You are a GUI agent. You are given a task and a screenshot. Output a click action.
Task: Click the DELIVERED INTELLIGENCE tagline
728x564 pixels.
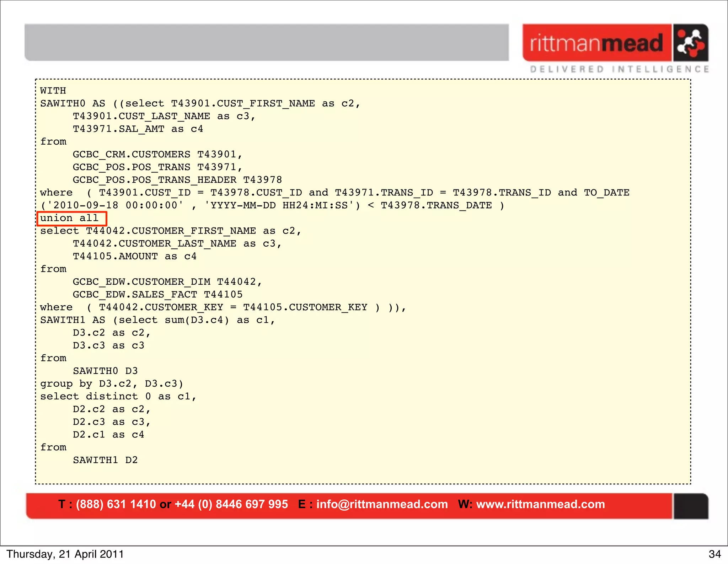pyautogui.click(x=619, y=69)
